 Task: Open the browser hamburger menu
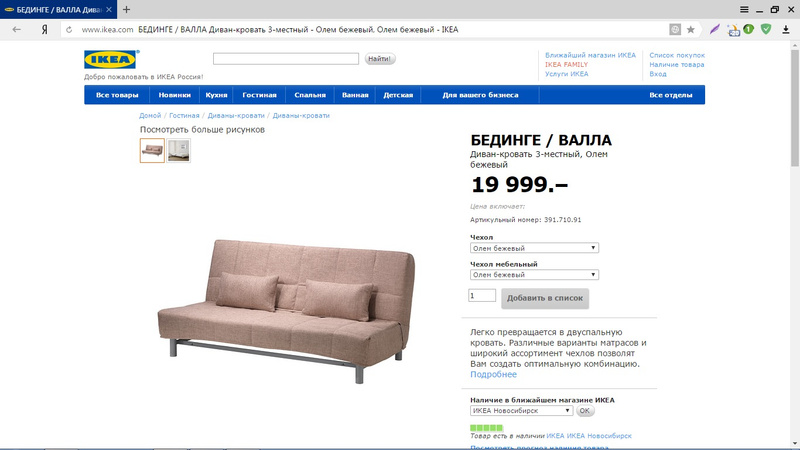744,9
